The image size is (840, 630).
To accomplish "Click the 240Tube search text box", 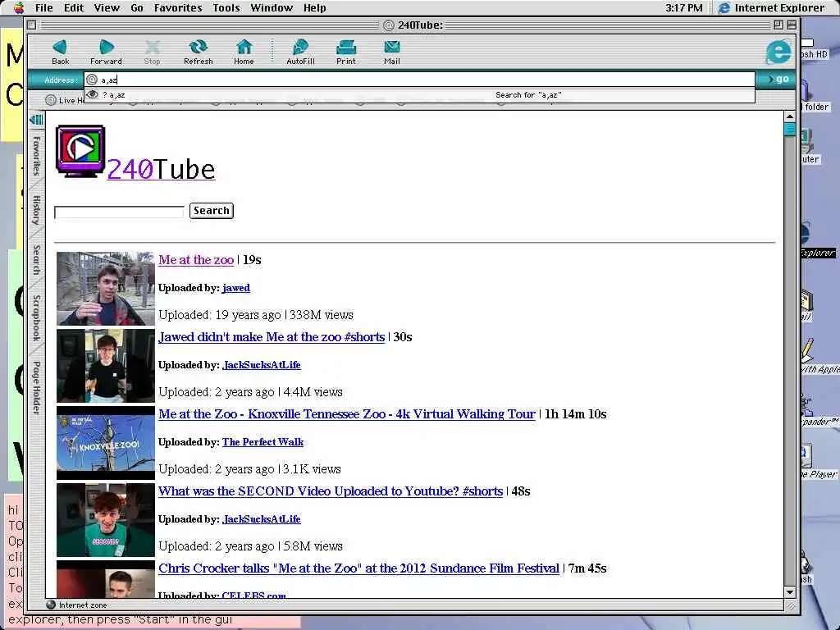I will (x=119, y=212).
